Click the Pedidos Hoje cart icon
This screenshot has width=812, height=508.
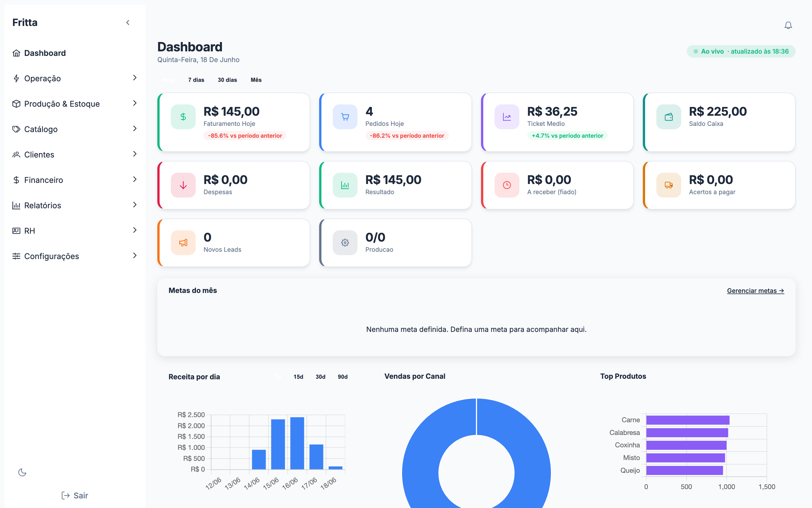click(x=345, y=117)
